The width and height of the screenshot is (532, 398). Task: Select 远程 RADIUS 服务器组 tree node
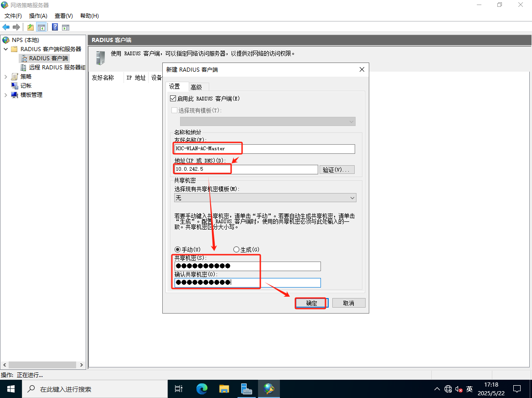click(x=57, y=68)
